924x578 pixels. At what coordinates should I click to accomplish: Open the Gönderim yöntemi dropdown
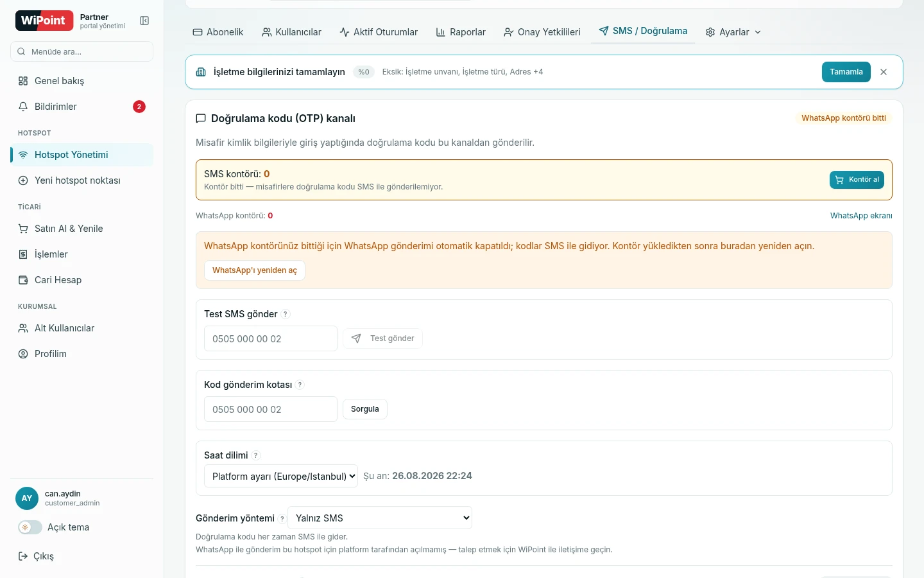pos(380,518)
